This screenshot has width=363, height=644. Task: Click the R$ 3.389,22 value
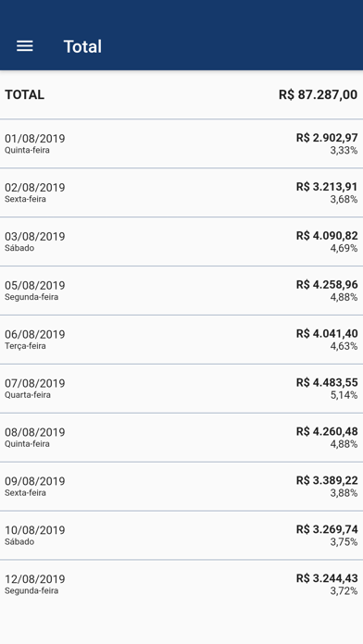coord(327,480)
